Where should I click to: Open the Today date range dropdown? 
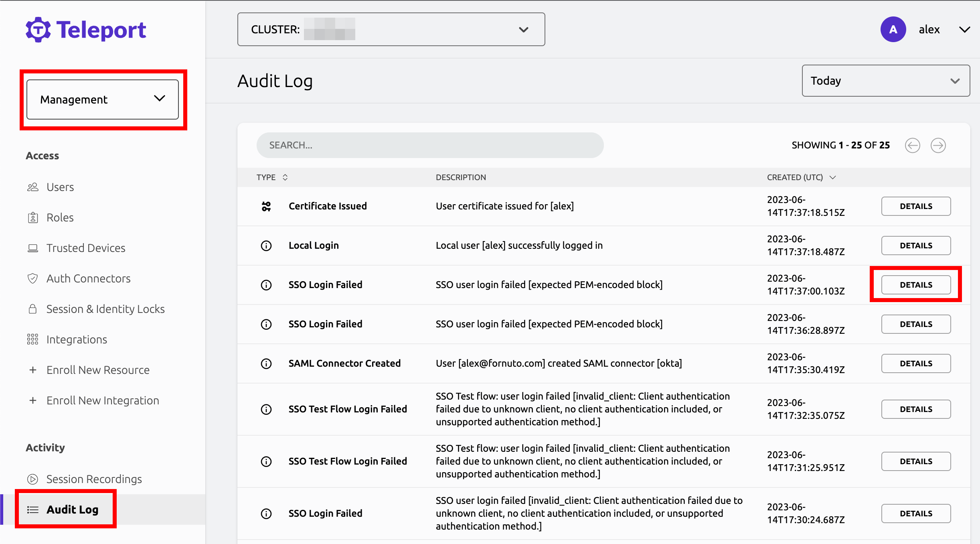(885, 81)
